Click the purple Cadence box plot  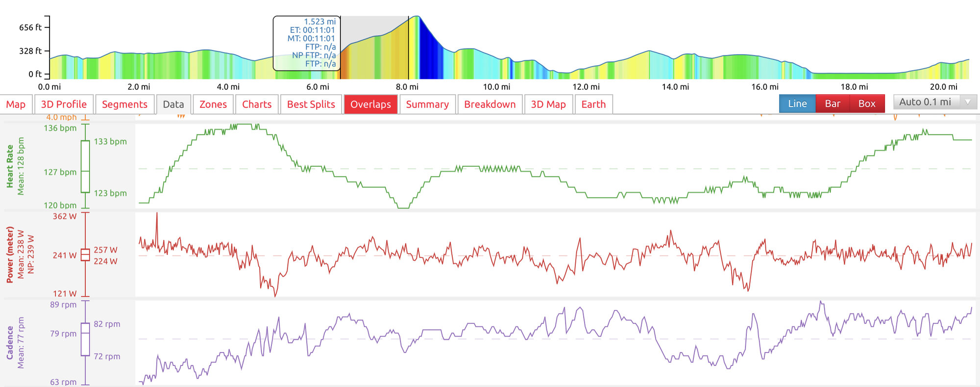(x=85, y=339)
